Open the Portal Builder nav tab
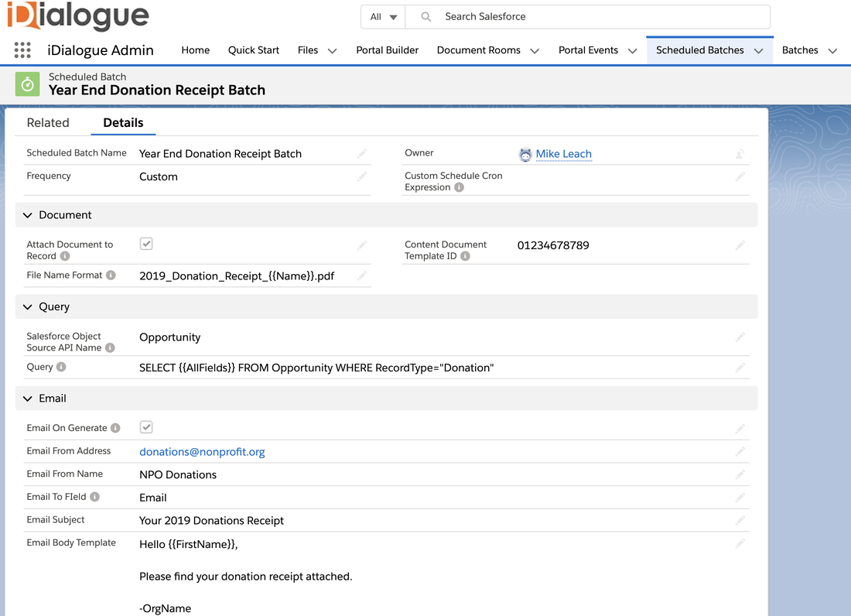851x616 pixels. pos(387,50)
